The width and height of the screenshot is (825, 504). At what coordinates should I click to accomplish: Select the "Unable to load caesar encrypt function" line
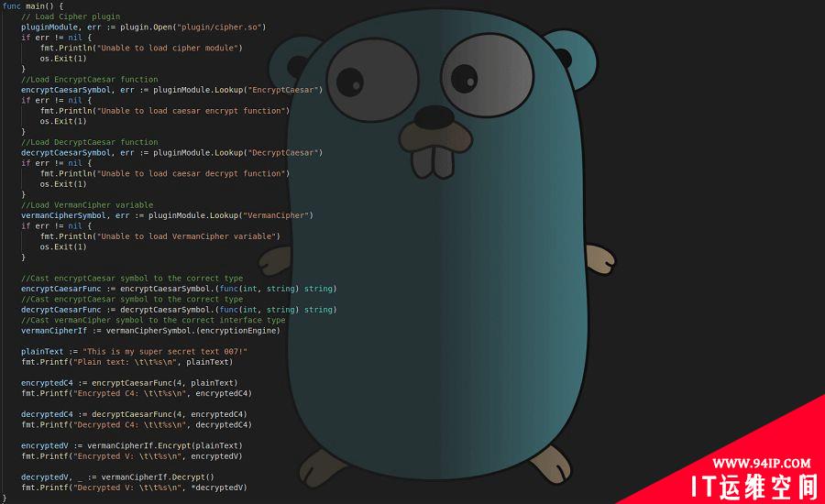tap(165, 111)
